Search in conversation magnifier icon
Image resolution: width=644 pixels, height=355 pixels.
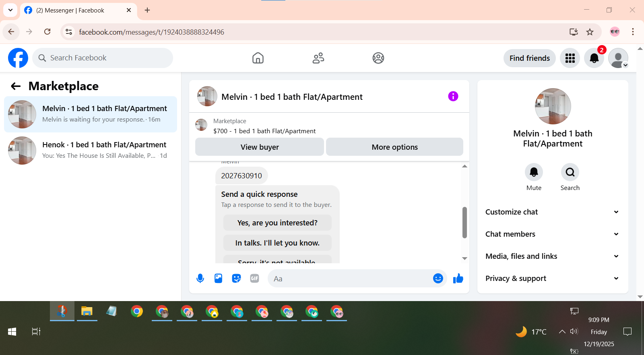point(570,172)
